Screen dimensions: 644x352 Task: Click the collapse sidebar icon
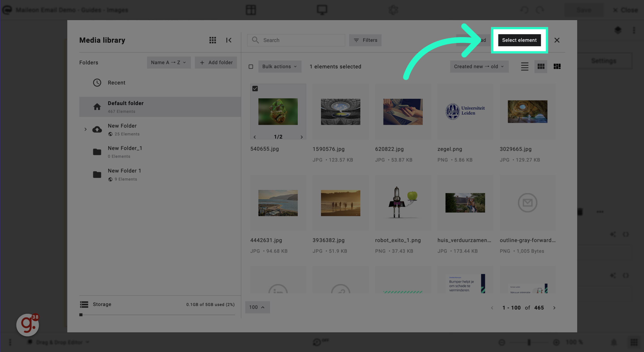coord(229,40)
